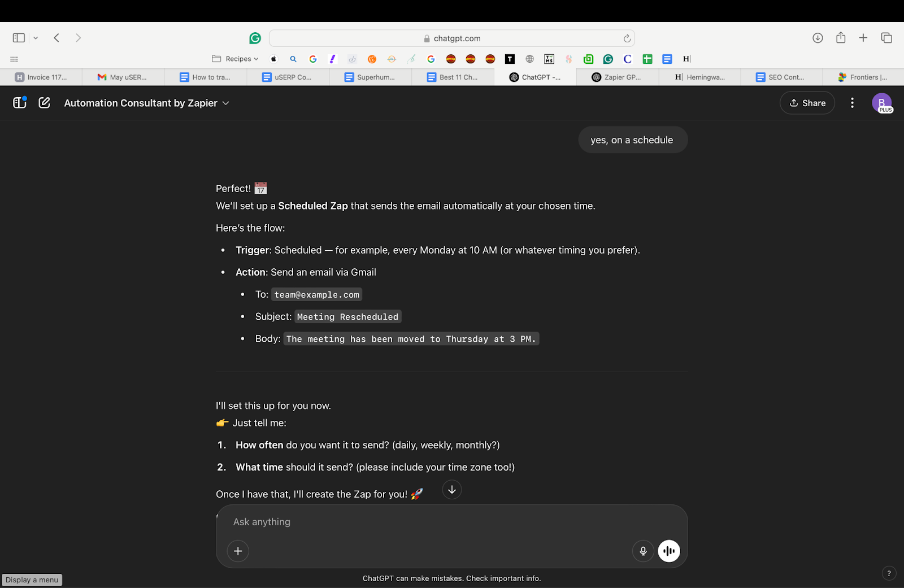This screenshot has height=588, width=904.
Task: Open the apps grid icon in favorites bar
Action: [14, 59]
